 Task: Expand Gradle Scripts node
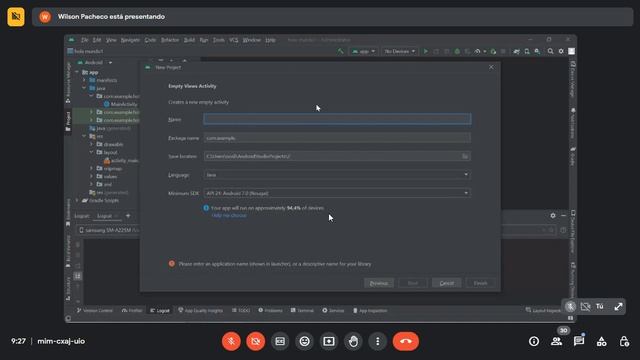(x=77, y=200)
